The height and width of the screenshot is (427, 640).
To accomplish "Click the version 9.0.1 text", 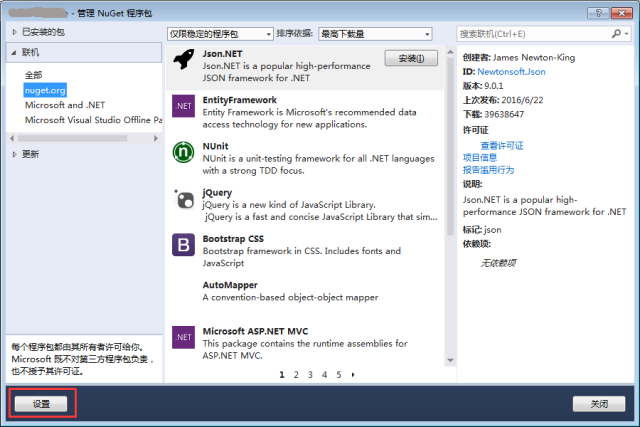I will (493, 86).
